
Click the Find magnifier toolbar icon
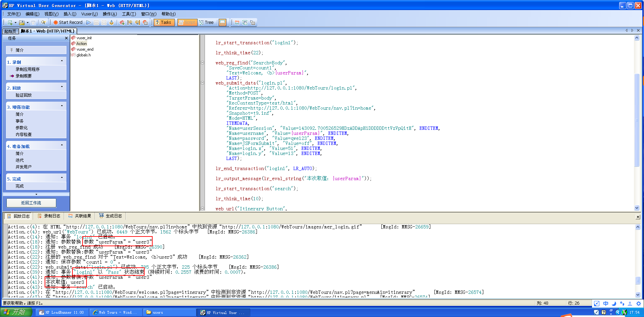[43, 22]
